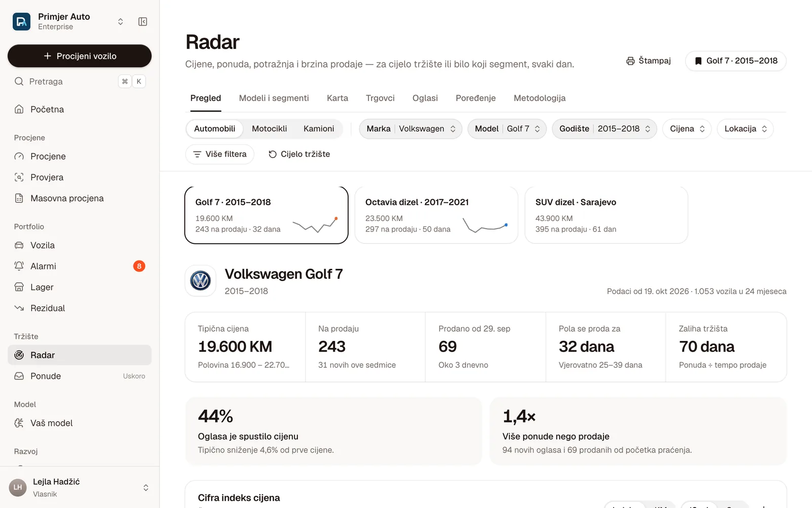Open the Oglasi tab
812x508 pixels.
pyautogui.click(x=425, y=98)
